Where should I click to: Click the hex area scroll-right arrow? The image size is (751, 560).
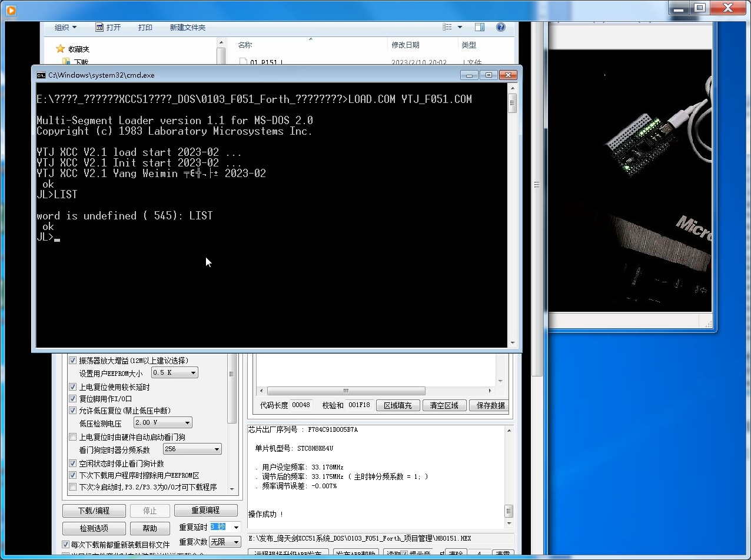(490, 391)
